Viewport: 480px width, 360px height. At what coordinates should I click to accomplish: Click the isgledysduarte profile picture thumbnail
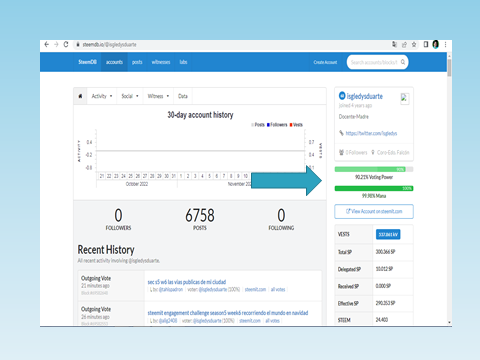click(x=404, y=98)
